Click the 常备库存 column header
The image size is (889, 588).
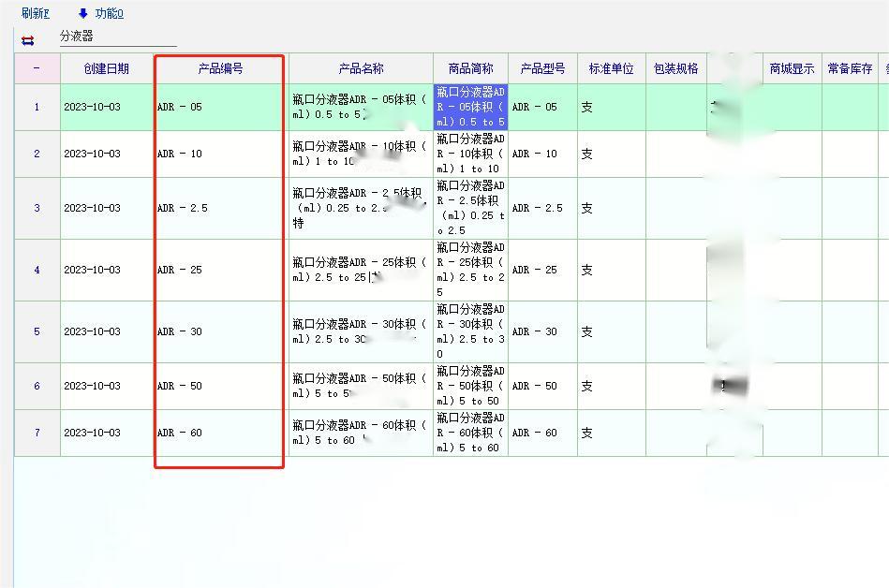click(x=850, y=68)
